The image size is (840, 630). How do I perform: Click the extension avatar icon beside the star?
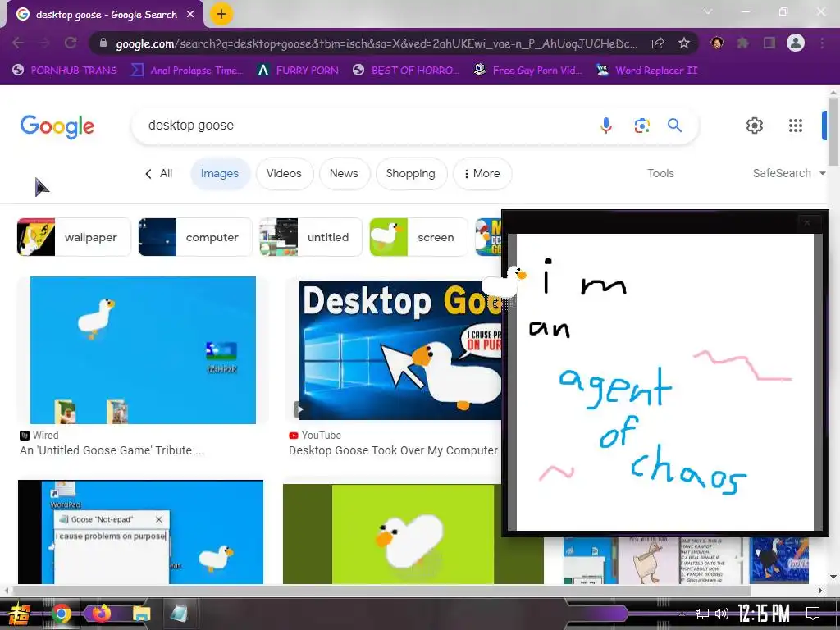(x=717, y=43)
